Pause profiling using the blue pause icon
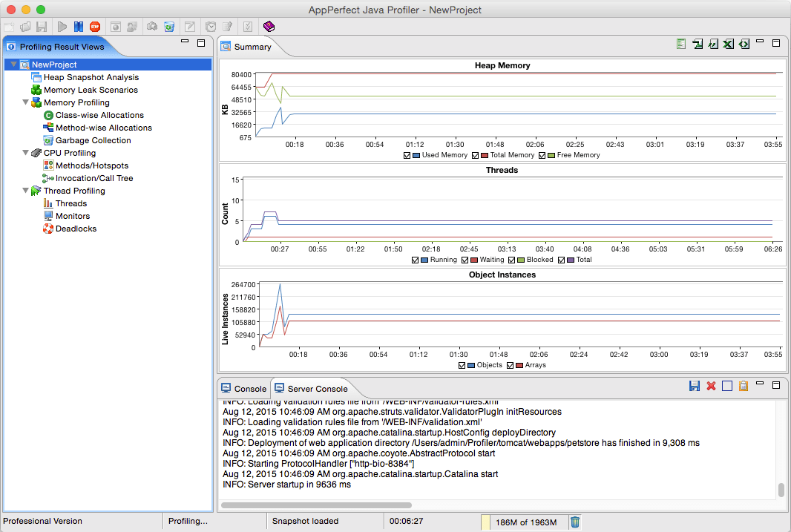Screen dimensions: 791x532 79,26
